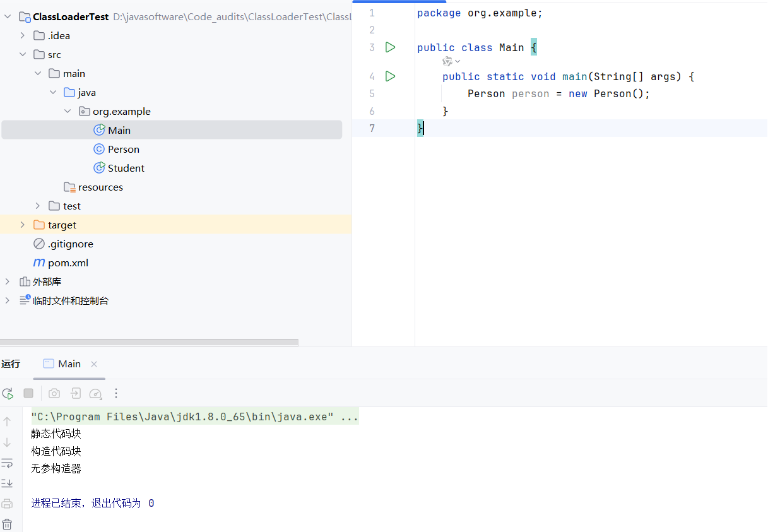Rerun the Main program in run toolbar
Screen dimensions: 768x532
click(8, 393)
